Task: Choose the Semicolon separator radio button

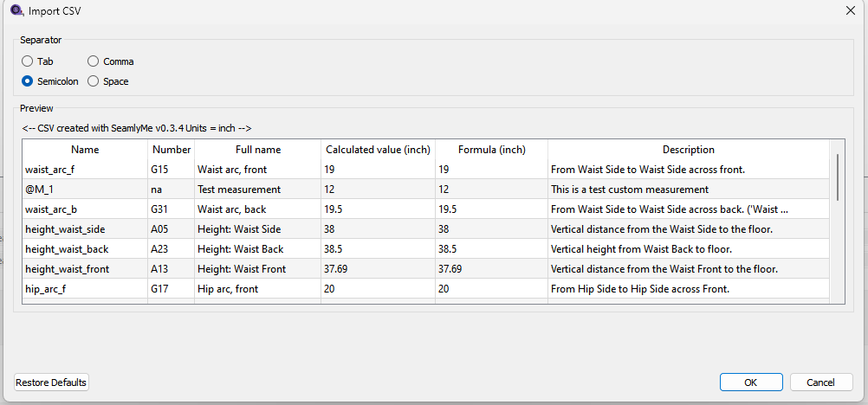Action: [x=29, y=81]
